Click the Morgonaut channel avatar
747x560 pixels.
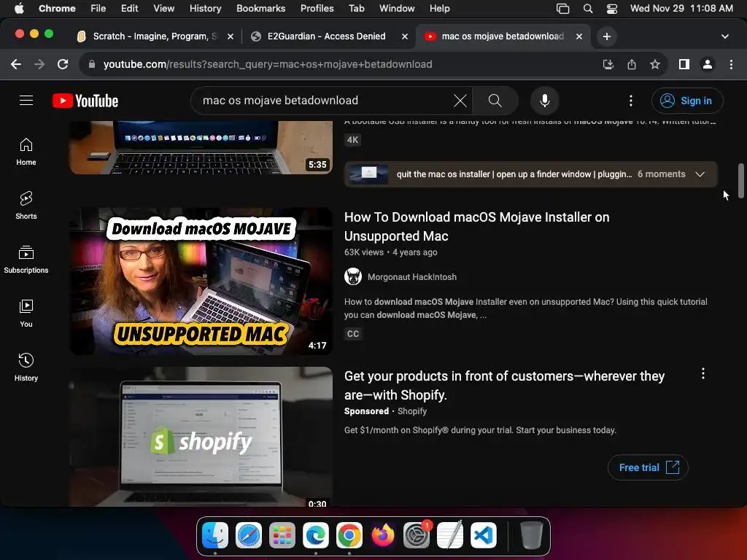click(353, 276)
